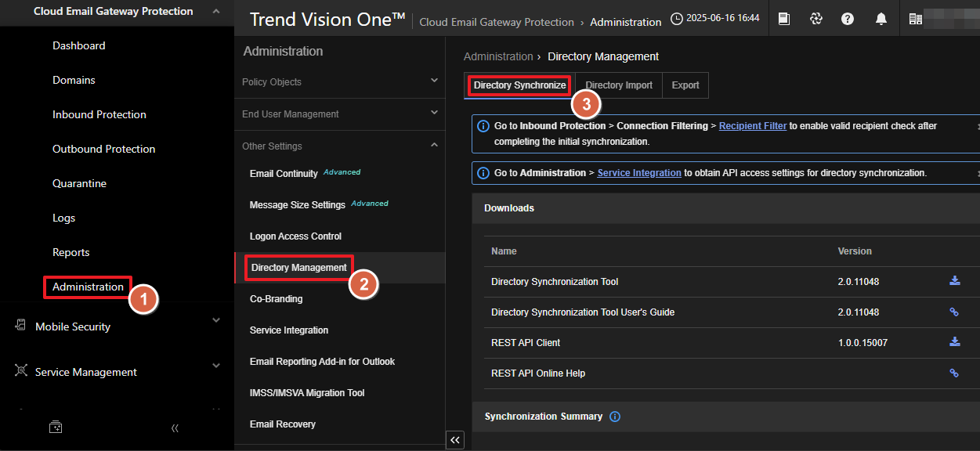Open the Service Integration hyperlink in banner
Viewport: 980px width, 451px height.
[638, 173]
